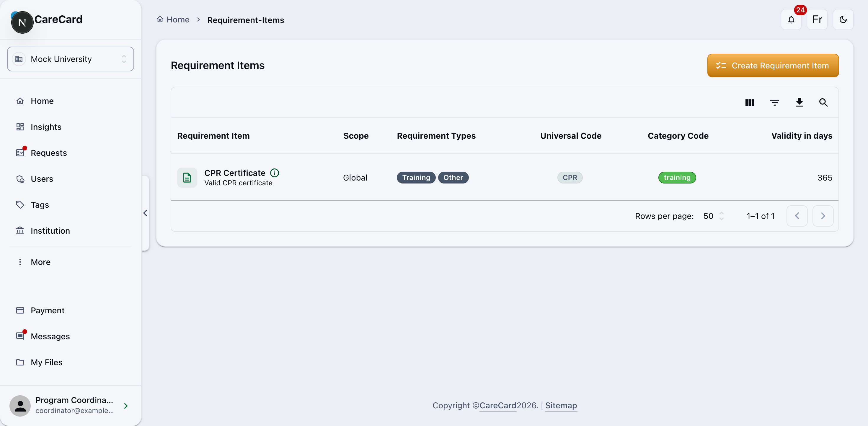Image resolution: width=868 pixels, height=426 pixels.
Task: Click the Messages chat icon
Action: pos(20,336)
